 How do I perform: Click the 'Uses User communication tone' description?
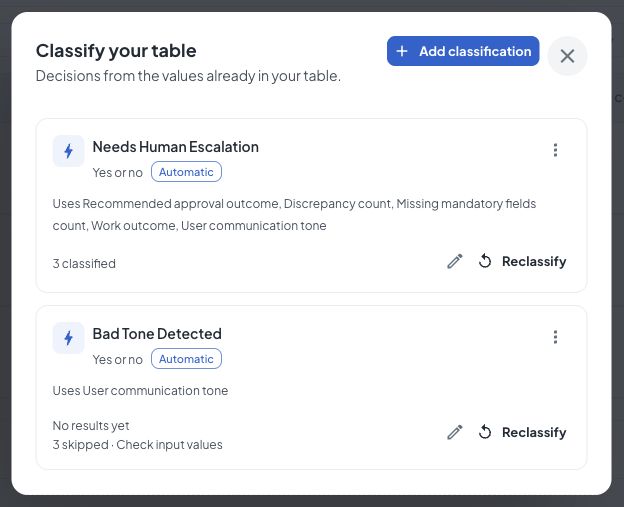click(x=140, y=391)
